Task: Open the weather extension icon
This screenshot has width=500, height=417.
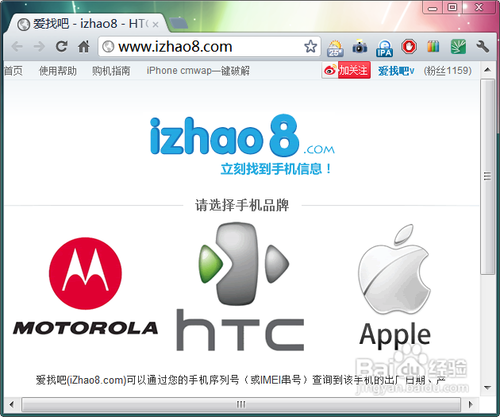Action: (x=335, y=48)
